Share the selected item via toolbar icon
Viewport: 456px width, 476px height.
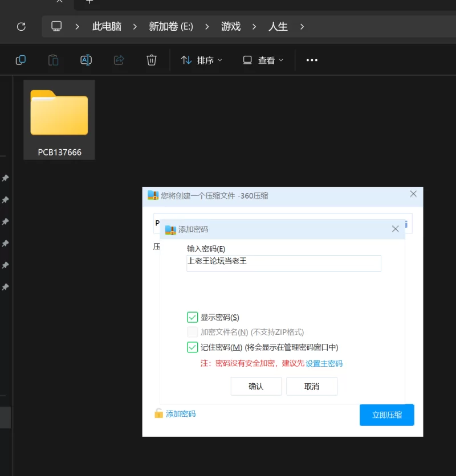[x=119, y=60]
